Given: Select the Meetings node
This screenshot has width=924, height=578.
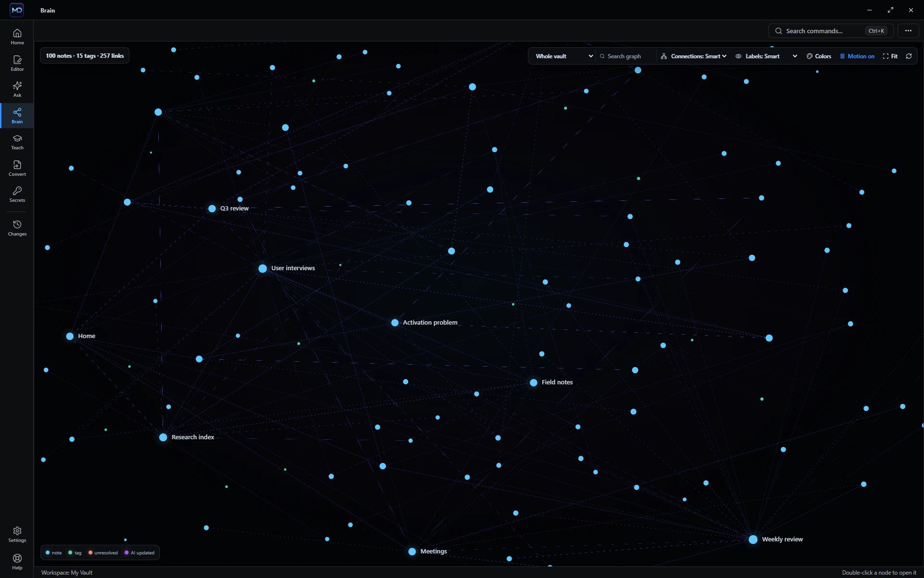Looking at the screenshot, I should click(412, 552).
